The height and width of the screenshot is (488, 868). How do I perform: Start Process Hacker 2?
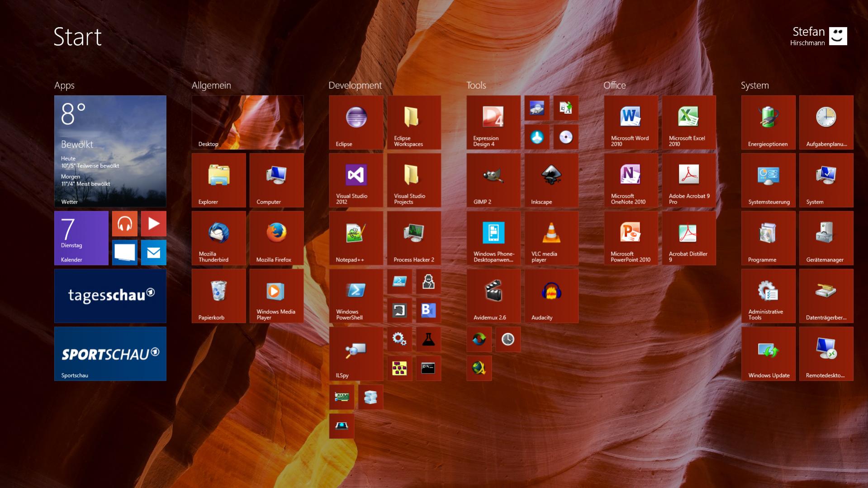click(x=414, y=238)
